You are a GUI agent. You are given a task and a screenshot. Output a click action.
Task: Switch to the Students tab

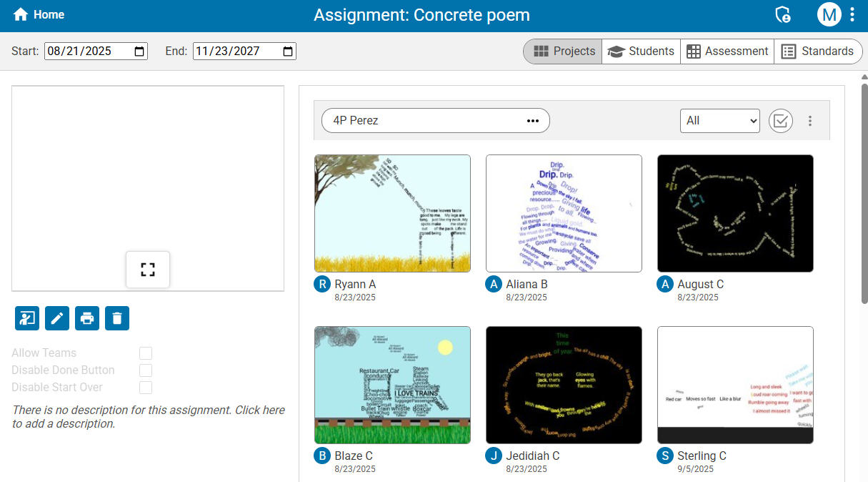tap(641, 51)
